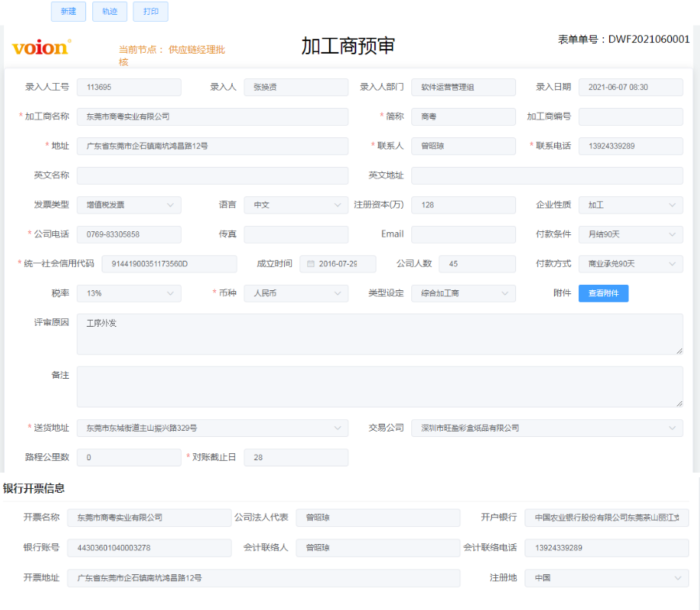Open the 交易公司 dropdown
The image size is (700, 610).
click(547, 428)
